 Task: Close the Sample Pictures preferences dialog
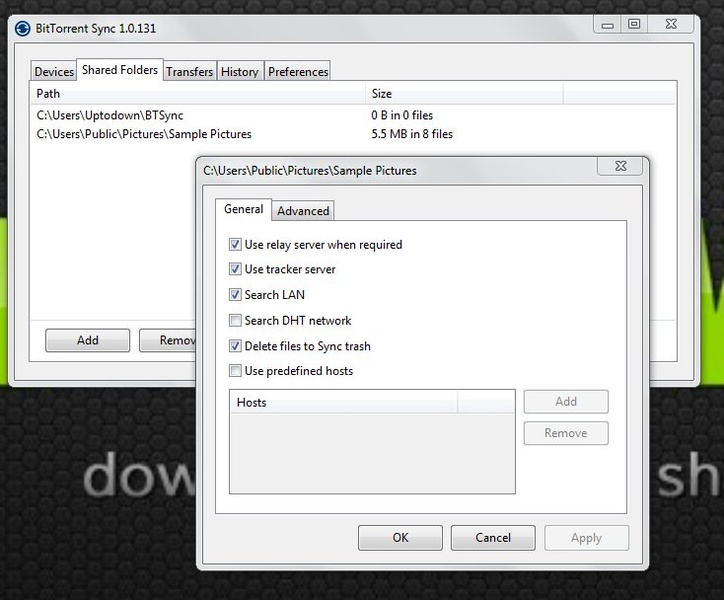pos(621,166)
